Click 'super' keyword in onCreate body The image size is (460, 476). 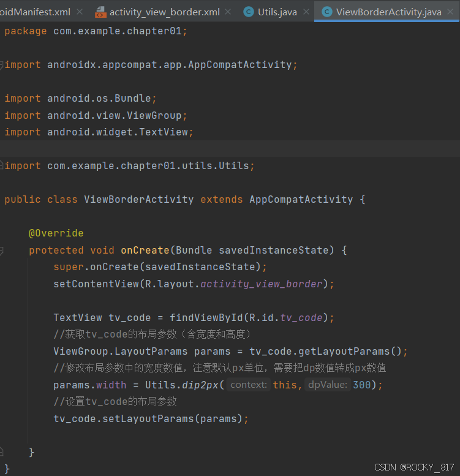(69, 267)
